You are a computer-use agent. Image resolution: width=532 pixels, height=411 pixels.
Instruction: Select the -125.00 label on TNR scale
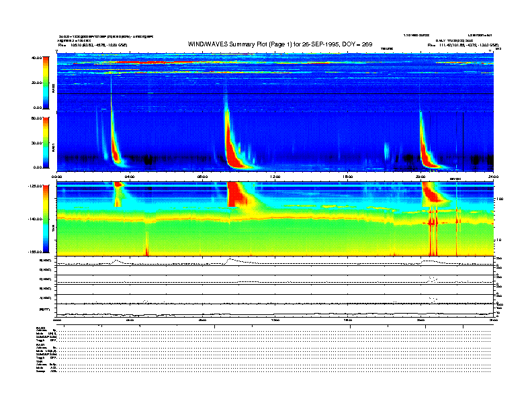35,186
